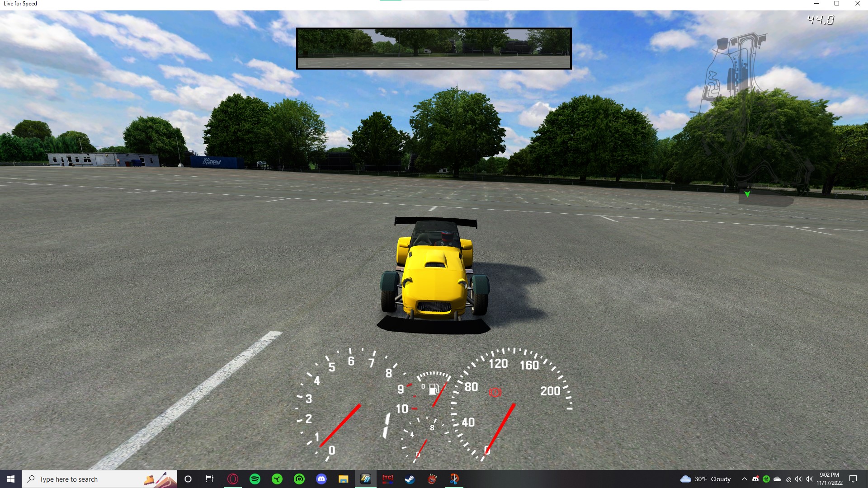Open the notification action center icon
The height and width of the screenshot is (488, 868).
point(853,479)
